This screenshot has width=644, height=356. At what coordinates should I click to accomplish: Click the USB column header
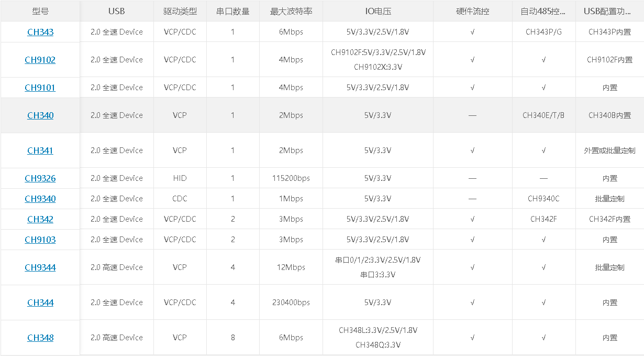pos(117,11)
